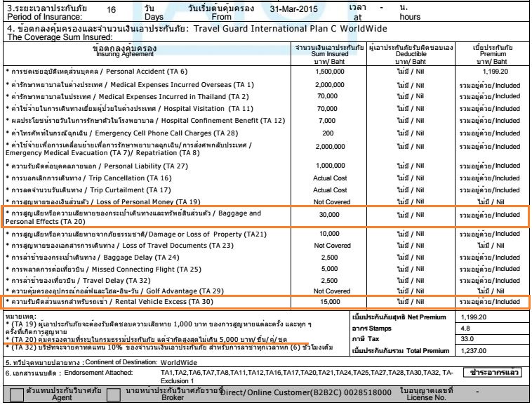
Task: Click the 'From' coverage start label
Action: click(x=221, y=17)
